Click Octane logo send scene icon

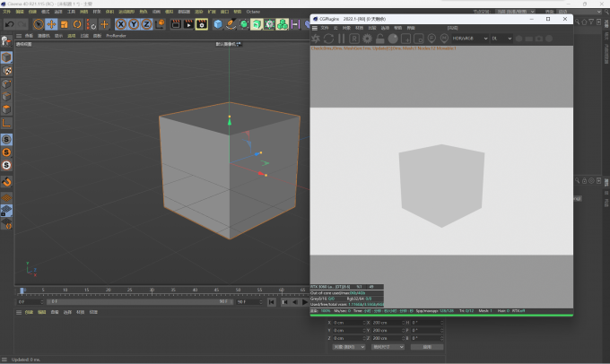(316, 39)
